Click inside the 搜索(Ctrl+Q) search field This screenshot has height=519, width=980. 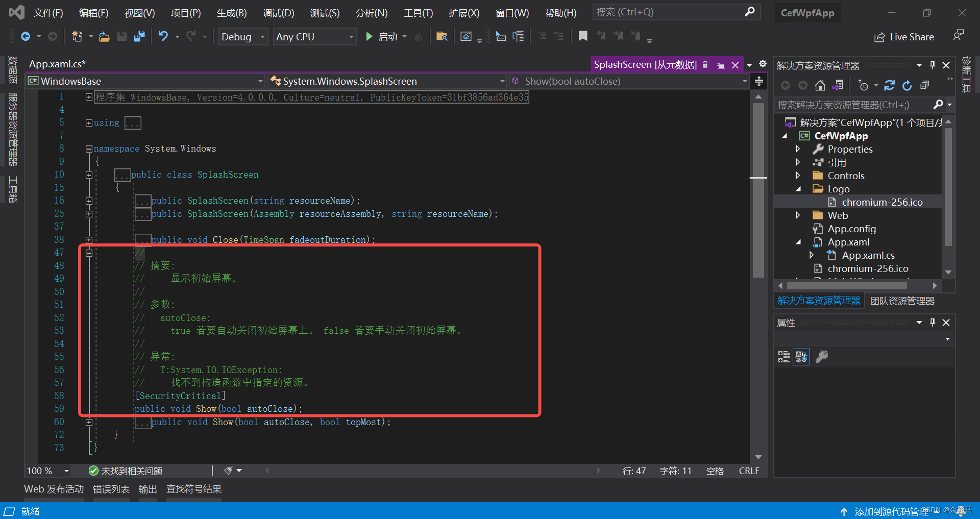(664, 11)
